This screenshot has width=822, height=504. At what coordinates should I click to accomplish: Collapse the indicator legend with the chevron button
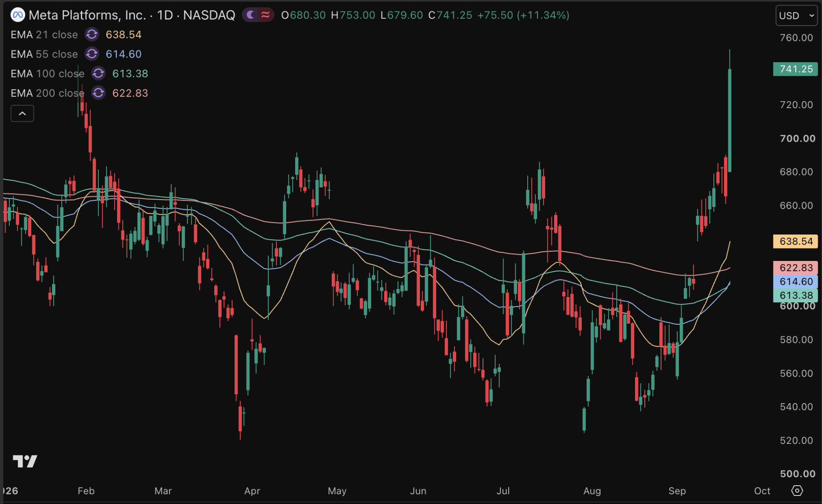(22, 114)
